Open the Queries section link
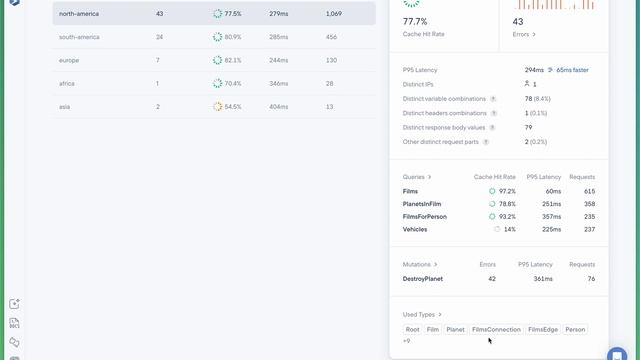Viewport: 640px width, 360px height. point(417,177)
